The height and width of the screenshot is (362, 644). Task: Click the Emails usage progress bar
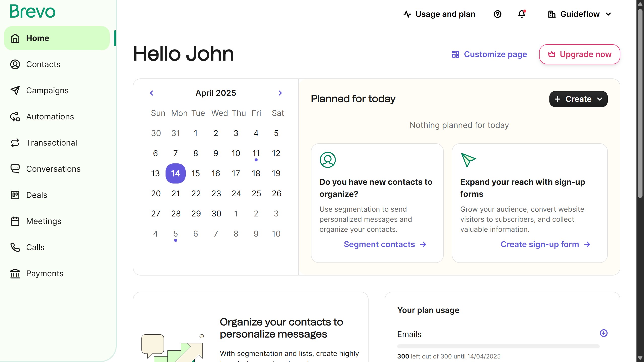point(498,346)
